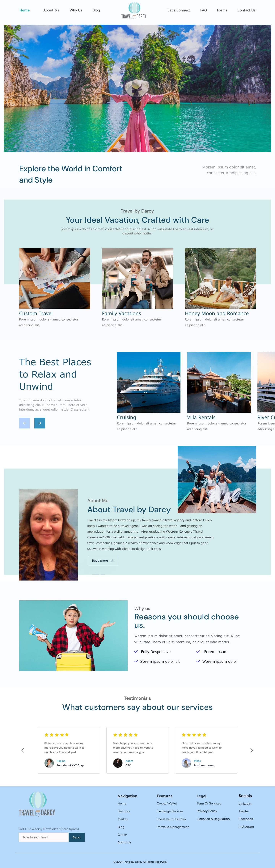Click the Custom Travel heading
The image size is (275, 868).
36,313
